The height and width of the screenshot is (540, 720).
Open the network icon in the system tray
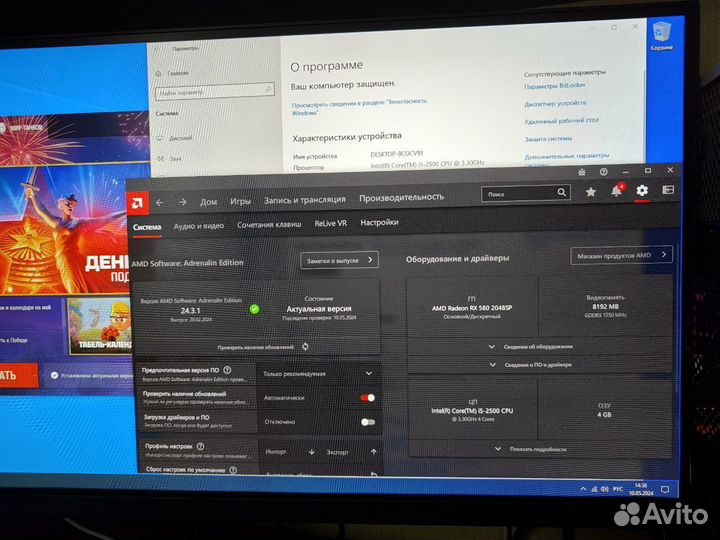pos(594,489)
